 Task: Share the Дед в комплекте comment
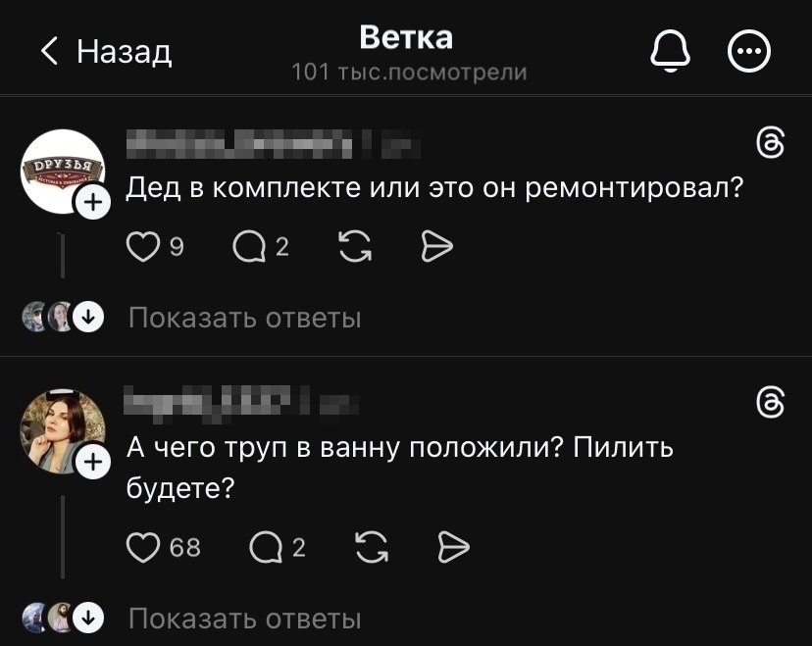pos(435,248)
